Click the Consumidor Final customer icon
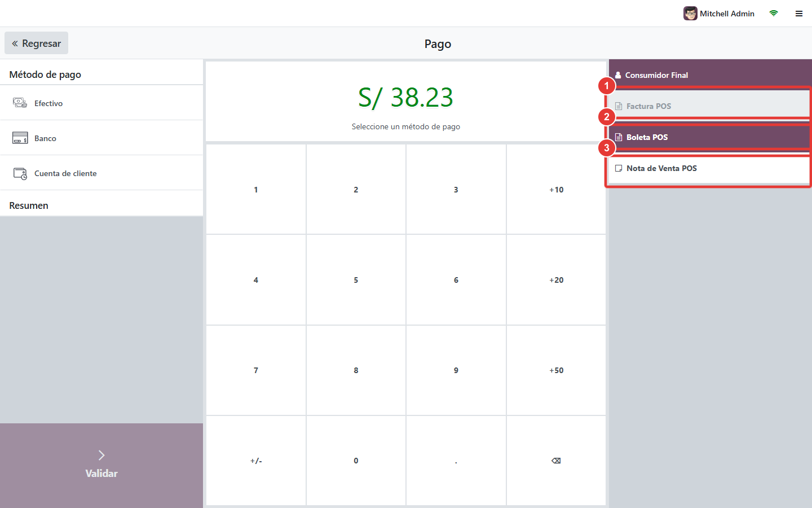 (x=618, y=75)
